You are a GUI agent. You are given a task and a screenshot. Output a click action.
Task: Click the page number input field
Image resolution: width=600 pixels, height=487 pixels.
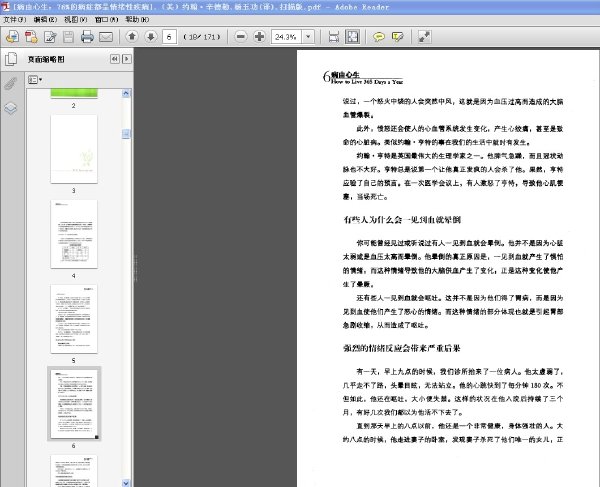coord(169,37)
